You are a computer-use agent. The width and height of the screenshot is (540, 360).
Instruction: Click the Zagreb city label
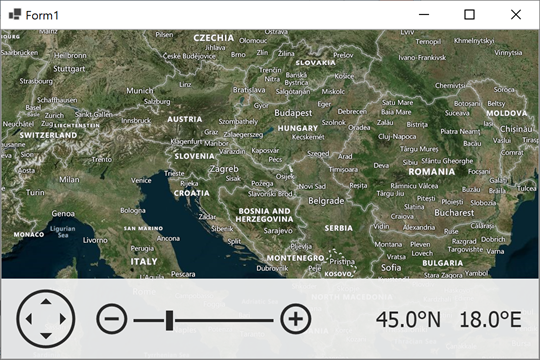224,169
